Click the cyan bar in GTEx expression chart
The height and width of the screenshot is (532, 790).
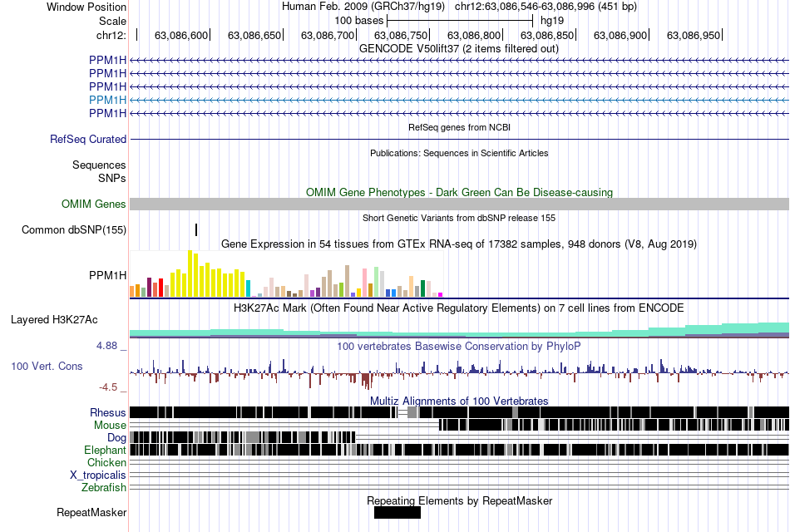click(x=248, y=288)
